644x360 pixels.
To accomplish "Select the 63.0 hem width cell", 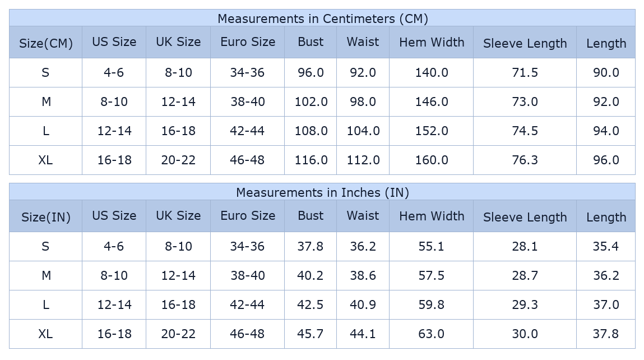I will click(431, 334).
